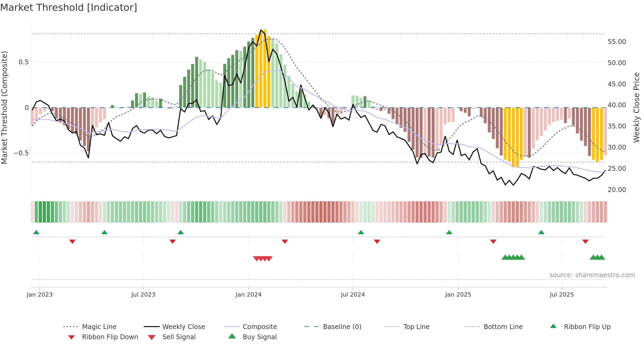Toggle the Top Line legend entry
The width and height of the screenshot is (644, 362).
[x=407, y=327]
